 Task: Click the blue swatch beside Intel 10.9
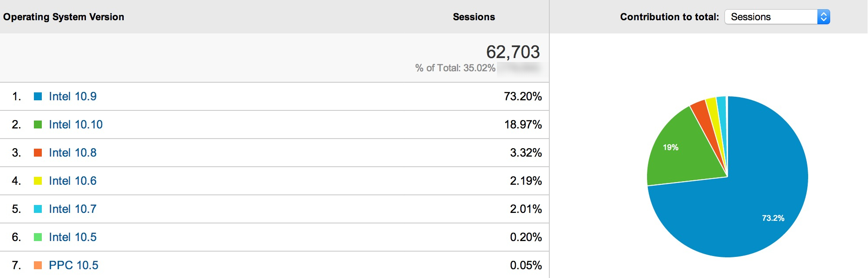click(38, 96)
